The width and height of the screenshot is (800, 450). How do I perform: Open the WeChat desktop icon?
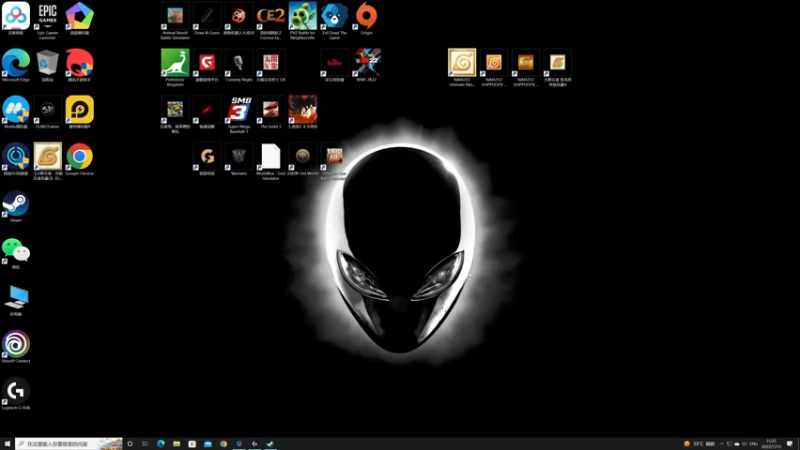point(16,253)
